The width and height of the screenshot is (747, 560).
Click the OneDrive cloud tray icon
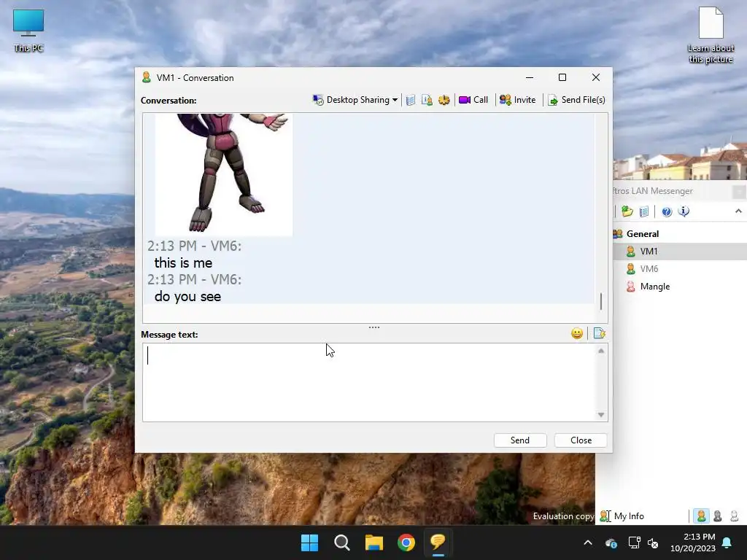(x=611, y=542)
